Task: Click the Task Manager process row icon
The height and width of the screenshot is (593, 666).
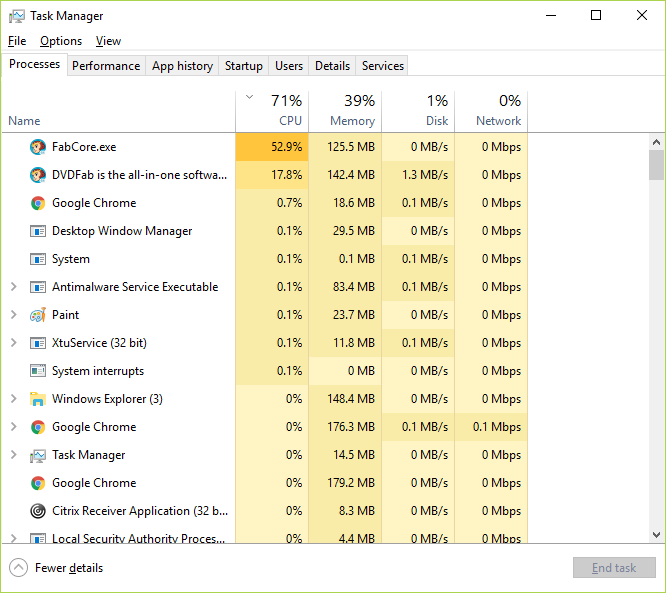Action: [x=38, y=455]
